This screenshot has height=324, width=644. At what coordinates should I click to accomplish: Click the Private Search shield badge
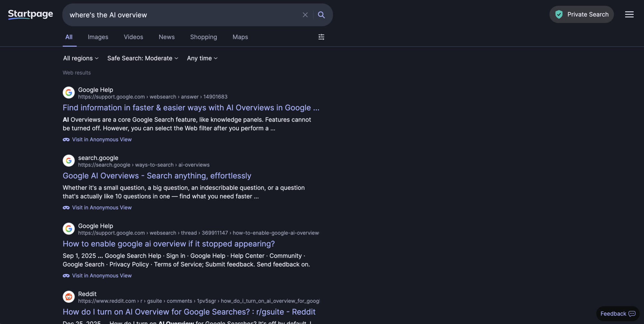tap(582, 14)
